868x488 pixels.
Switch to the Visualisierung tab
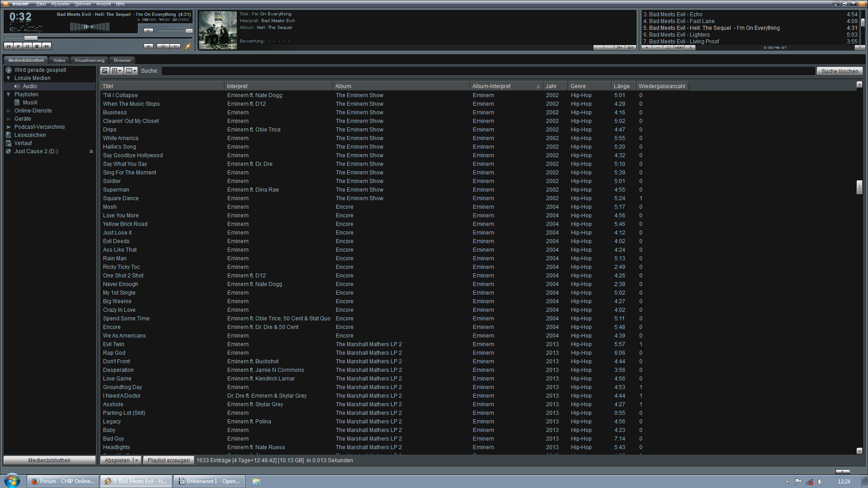89,61
